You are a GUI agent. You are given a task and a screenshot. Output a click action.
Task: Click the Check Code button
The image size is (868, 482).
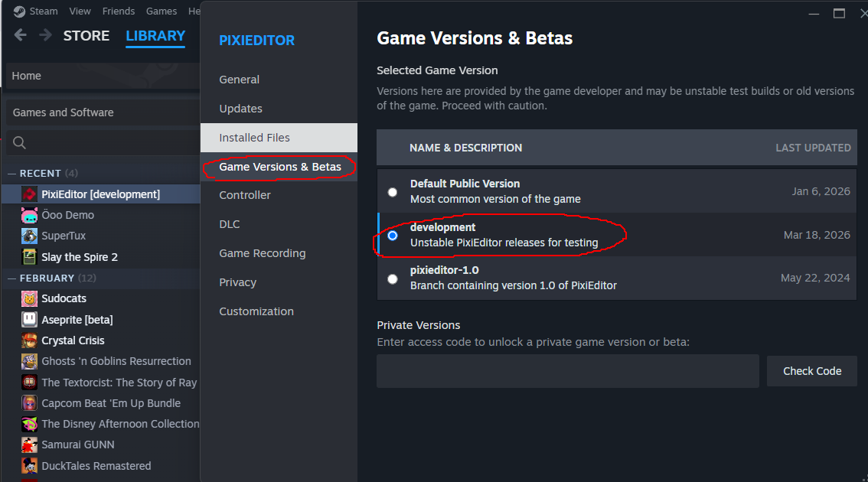[x=812, y=371]
